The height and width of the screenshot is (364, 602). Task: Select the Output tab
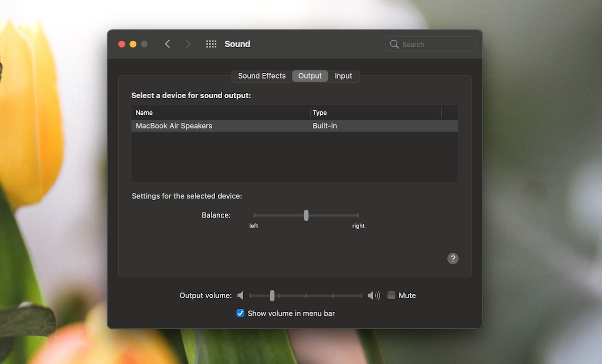(x=310, y=76)
